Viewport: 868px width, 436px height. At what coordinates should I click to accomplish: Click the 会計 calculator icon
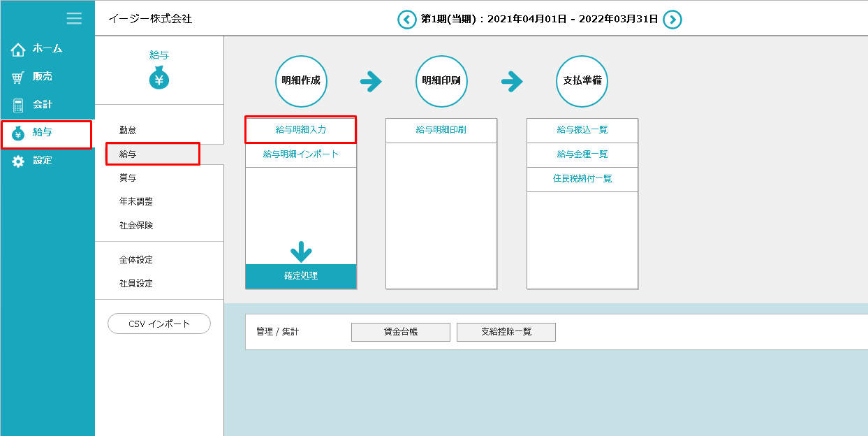[x=18, y=106]
